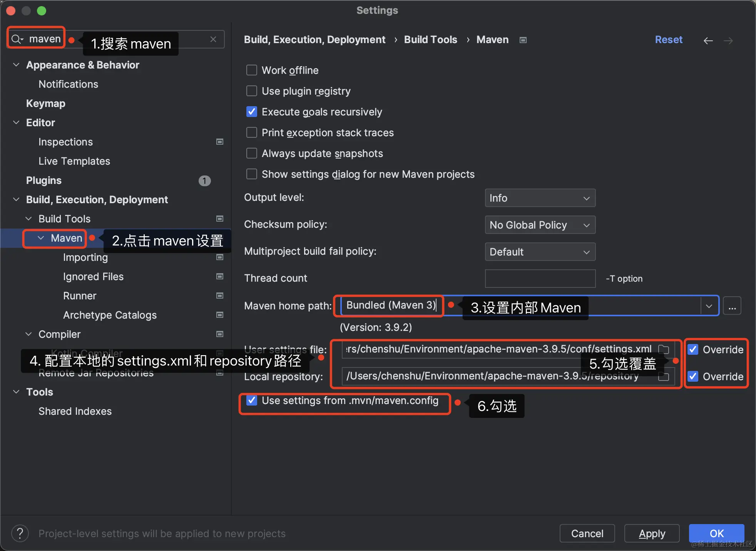Toggle Use settings from .mvn/maven.config

click(x=252, y=401)
